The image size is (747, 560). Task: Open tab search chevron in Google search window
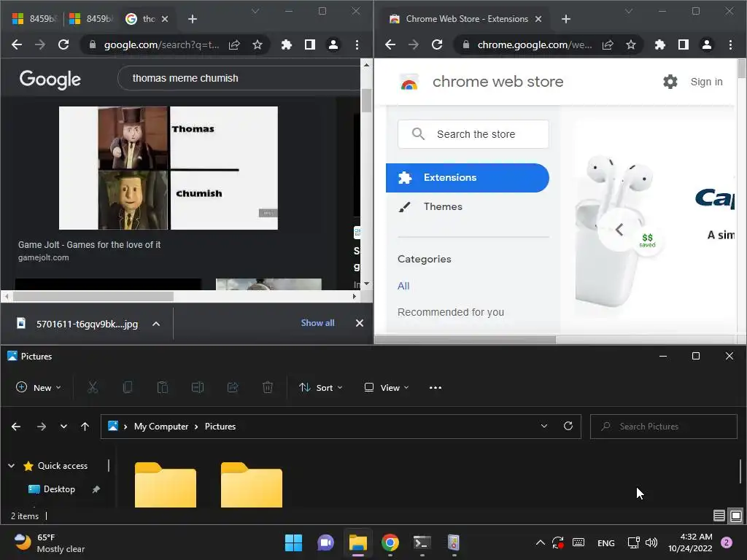point(255,11)
